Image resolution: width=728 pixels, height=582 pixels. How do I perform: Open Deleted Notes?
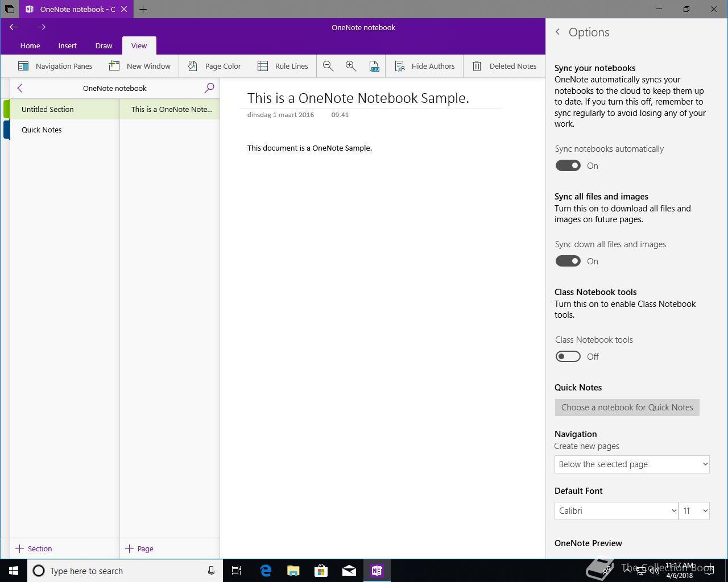[504, 66]
